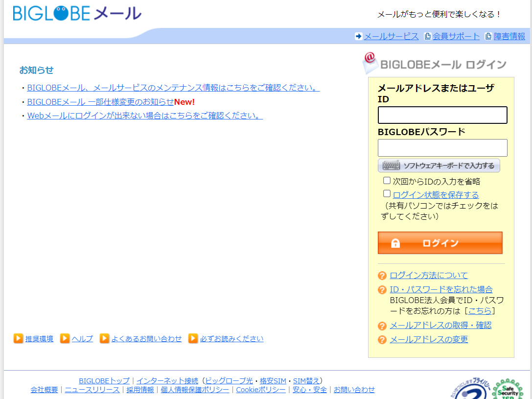Enable 次回からIDの入力を省略 checkbox
Viewport: 532px width, 399px height.
pos(387,181)
